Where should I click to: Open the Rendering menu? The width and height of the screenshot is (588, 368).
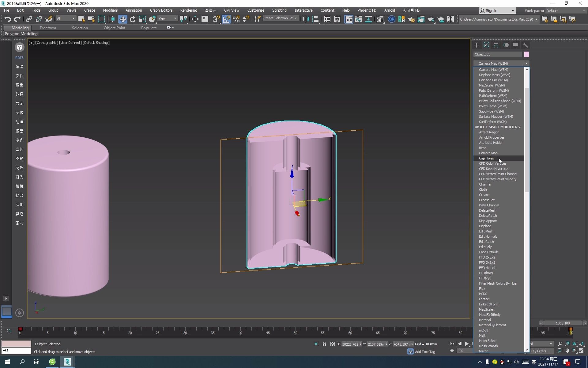188,10
